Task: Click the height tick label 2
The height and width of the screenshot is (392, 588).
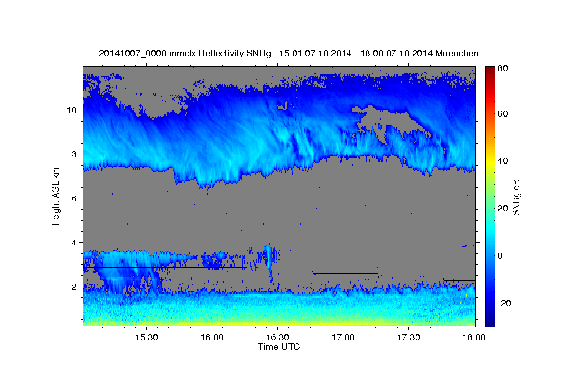Action: (x=75, y=287)
